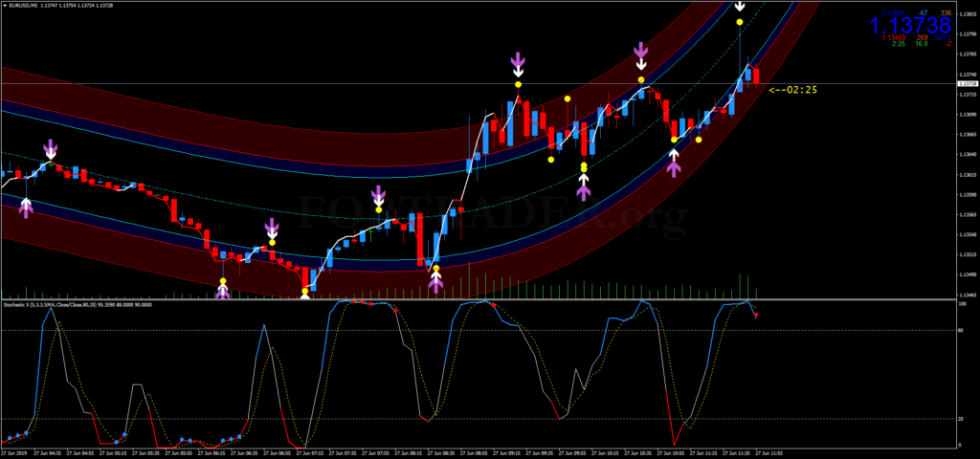
Task: Click the blue 501.0 value
Action: (x=943, y=37)
